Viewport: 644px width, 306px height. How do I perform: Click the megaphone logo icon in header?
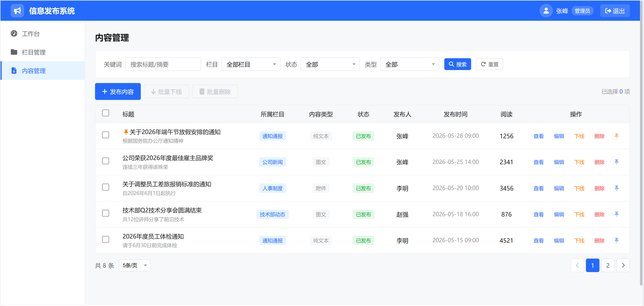pos(17,11)
